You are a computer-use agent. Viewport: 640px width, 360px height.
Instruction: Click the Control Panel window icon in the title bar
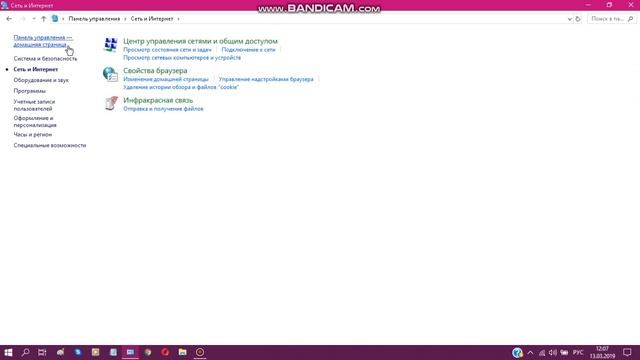click(x=5, y=5)
